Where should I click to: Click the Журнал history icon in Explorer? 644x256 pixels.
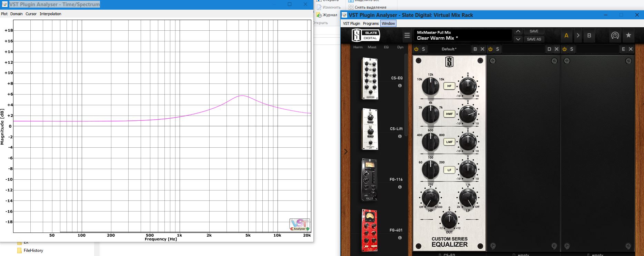pos(320,15)
